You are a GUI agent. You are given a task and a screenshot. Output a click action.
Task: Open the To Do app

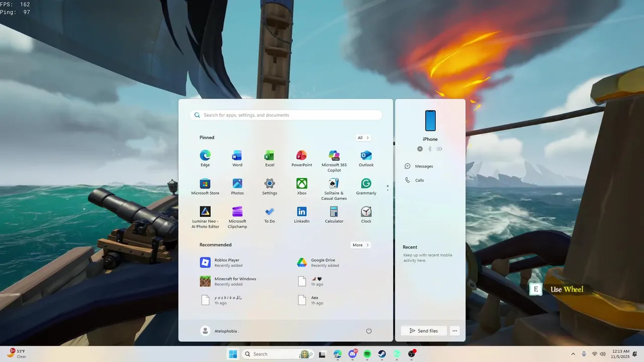click(x=270, y=215)
